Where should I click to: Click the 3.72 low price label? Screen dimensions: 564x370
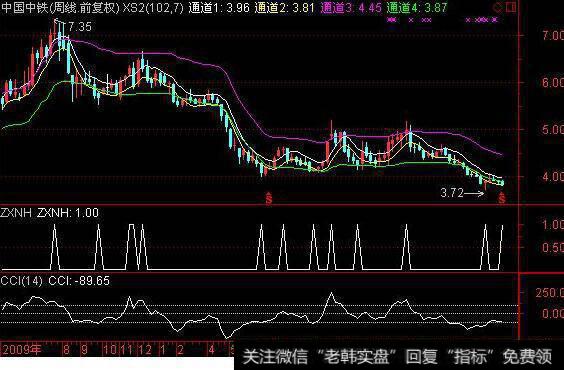tap(452, 193)
